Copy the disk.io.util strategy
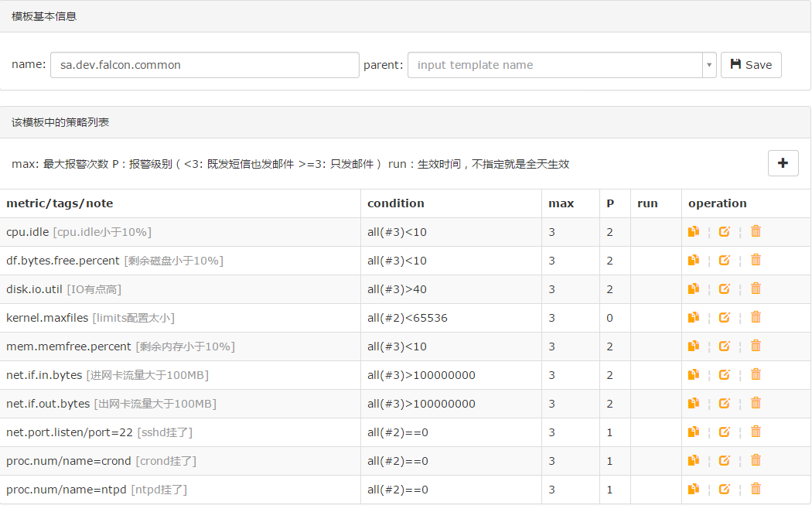 coord(694,289)
